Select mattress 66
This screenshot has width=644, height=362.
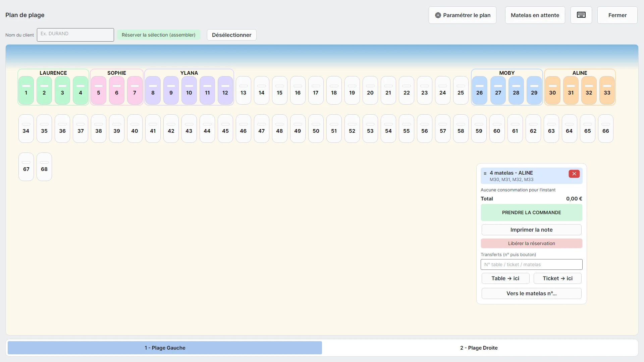606,128
